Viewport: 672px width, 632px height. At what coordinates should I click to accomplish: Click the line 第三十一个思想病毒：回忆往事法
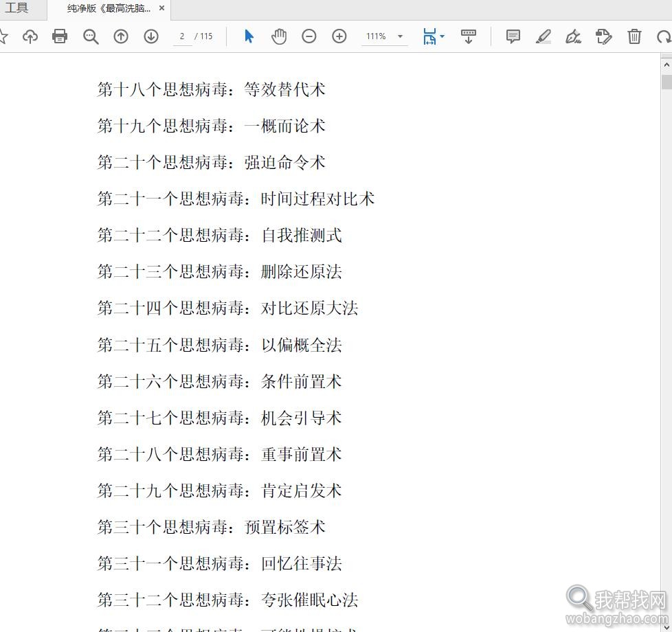[x=219, y=563]
